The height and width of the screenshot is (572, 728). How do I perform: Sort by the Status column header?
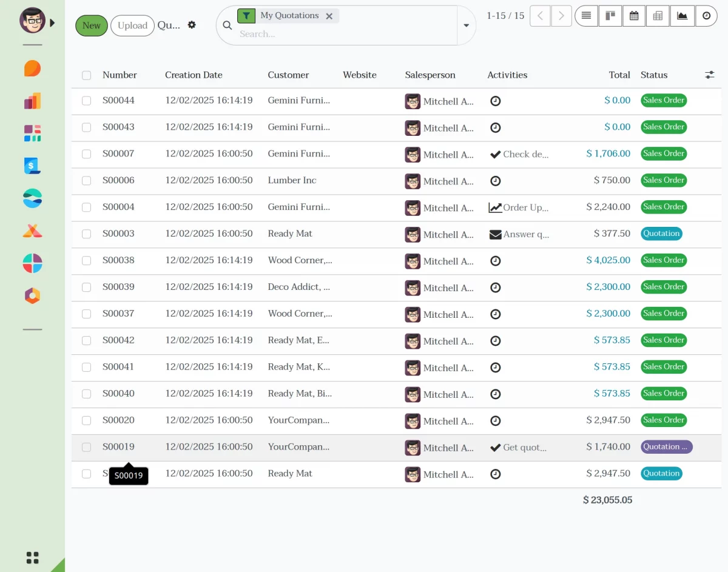[654, 75]
